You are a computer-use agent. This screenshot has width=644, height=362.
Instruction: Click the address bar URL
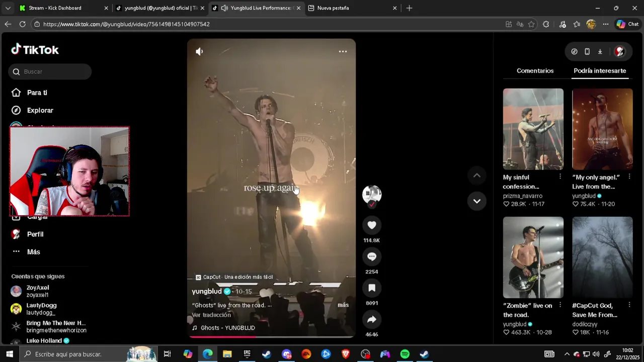tap(126, 24)
